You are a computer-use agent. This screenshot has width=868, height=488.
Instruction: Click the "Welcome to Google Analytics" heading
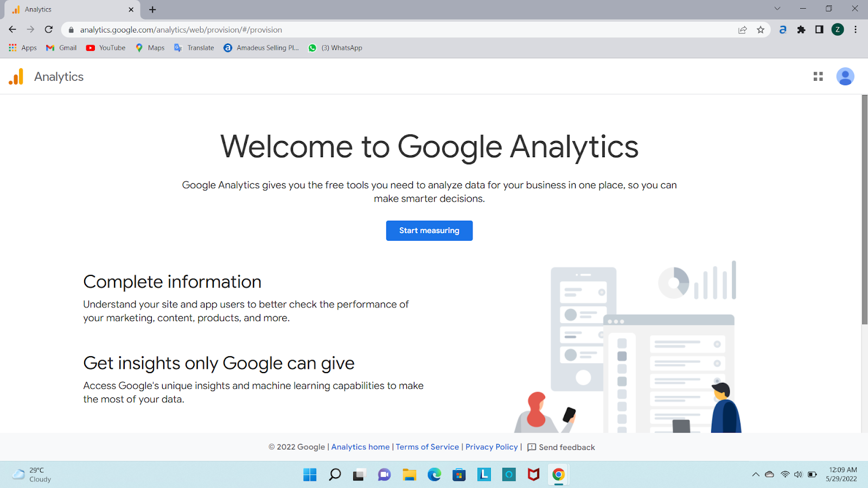pos(429,146)
